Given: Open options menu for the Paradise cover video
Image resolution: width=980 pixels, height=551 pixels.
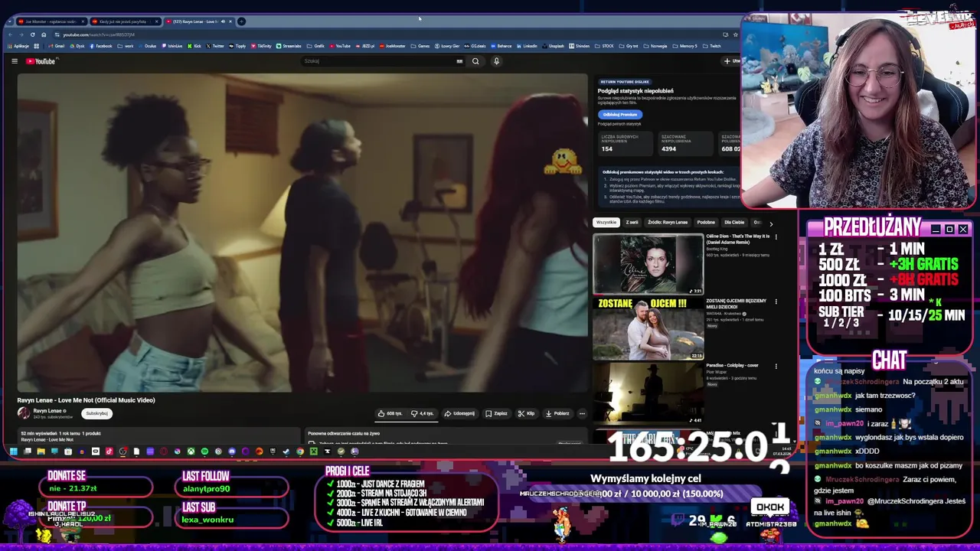Looking at the screenshot, I should (776, 366).
